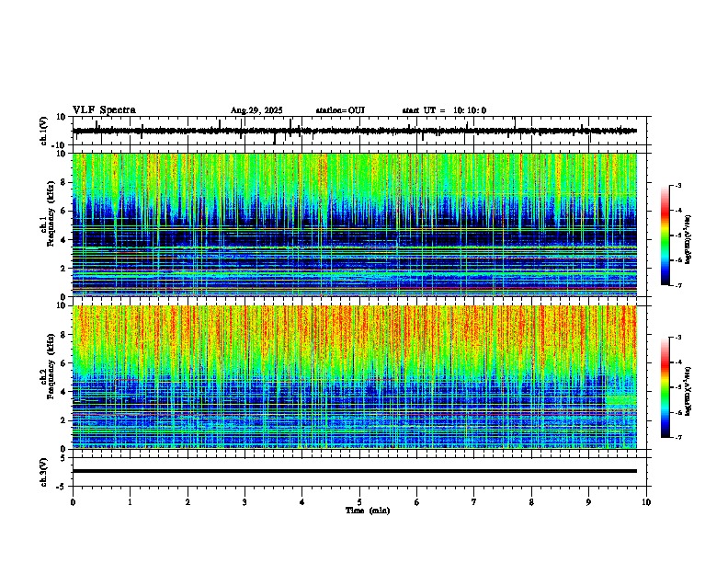Click the ch.1 frequency tick '2'
The image size is (728, 563).
[63, 269]
